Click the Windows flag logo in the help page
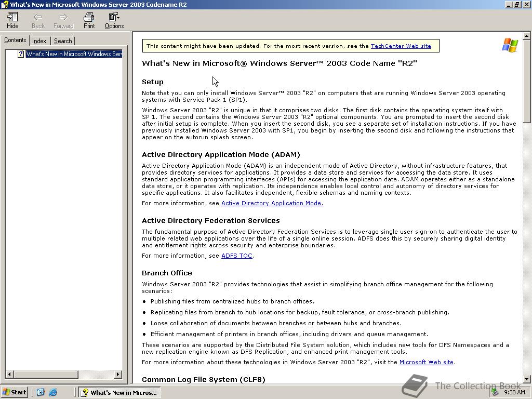Screen dimensions: 532x399 [509, 45]
